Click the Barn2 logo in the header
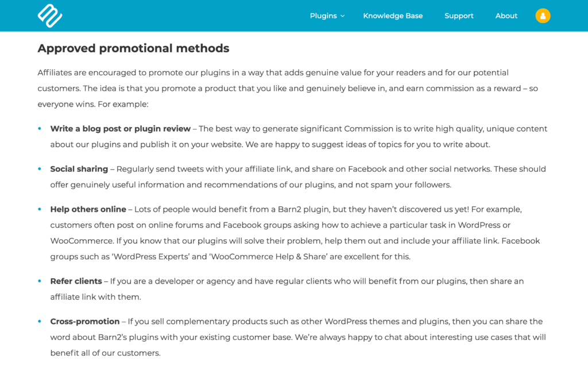The image size is (588, 368). 50,16
